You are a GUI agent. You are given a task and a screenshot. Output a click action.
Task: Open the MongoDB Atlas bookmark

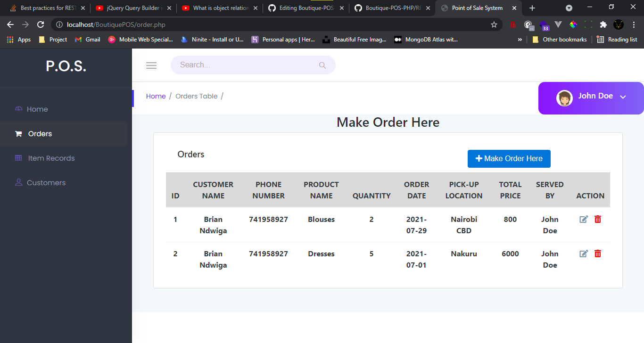click(426, 40)
